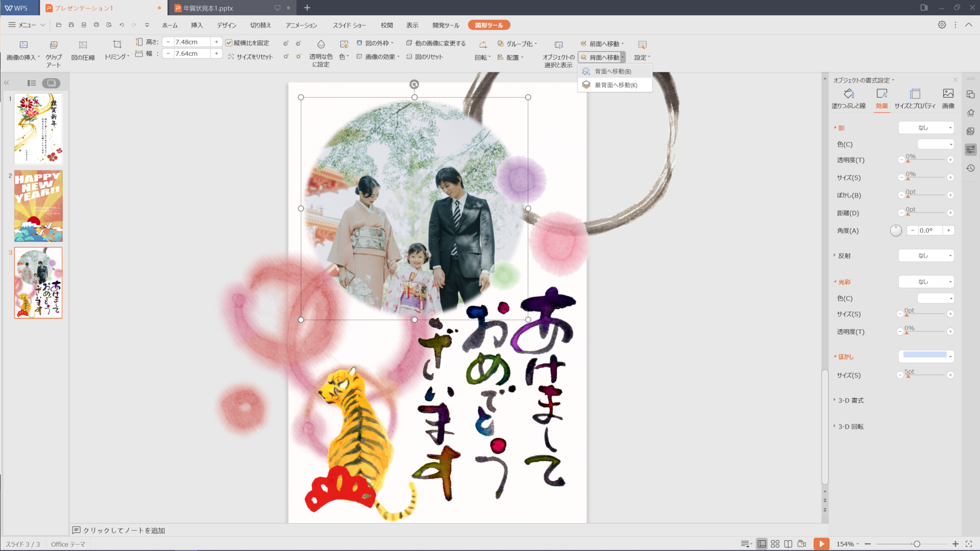
Task: Click zoom in plus button in status bar
Action: (x=955, y=544)
